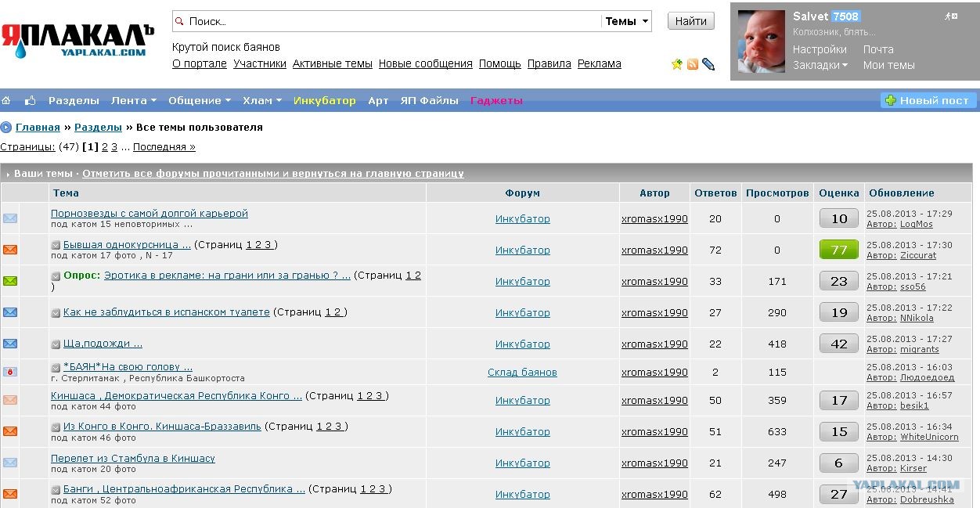Viewport: 980px width, 508px height.
Task: Open Настройки in user panel
Action: (820, 49)
